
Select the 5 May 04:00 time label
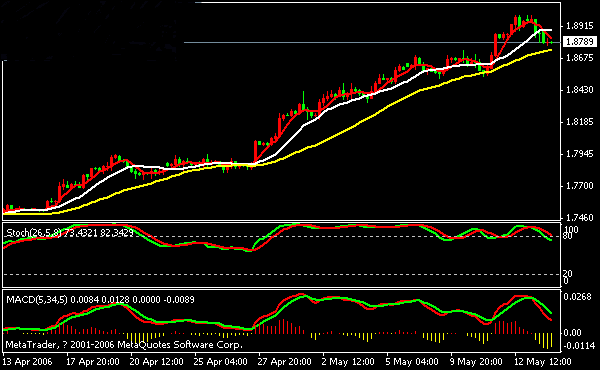click(x=412, y=362)
